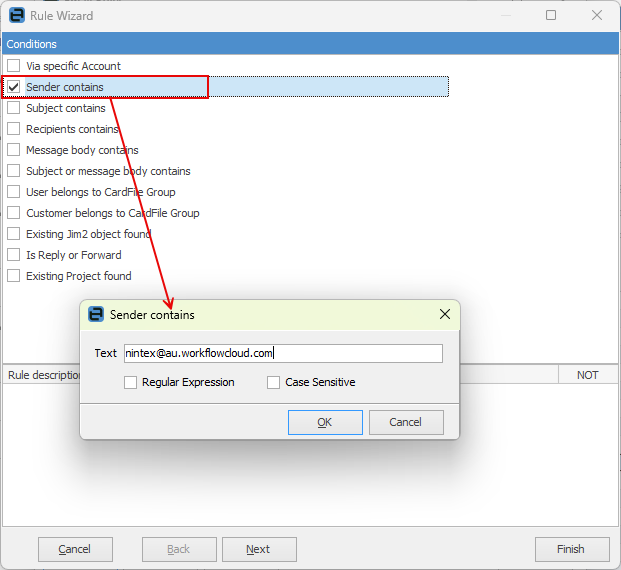The height and width of the screenshot is (570, 621).
Task: Click the Rule Wizard Cancel button
Action: coord(75,549)
